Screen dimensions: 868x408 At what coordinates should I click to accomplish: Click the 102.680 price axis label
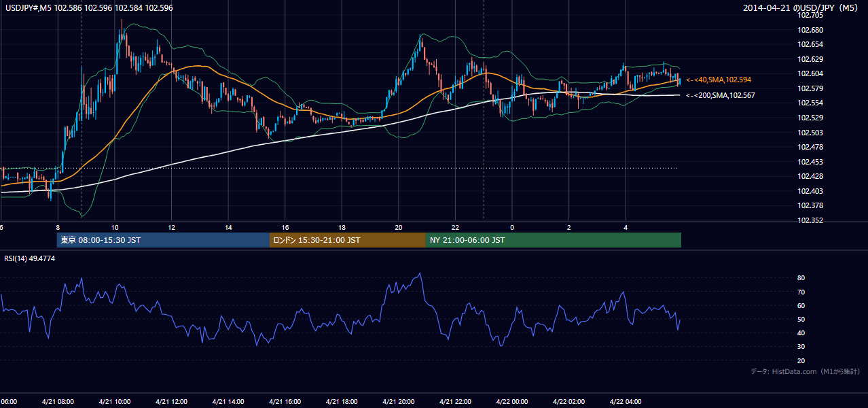[810, 30]
